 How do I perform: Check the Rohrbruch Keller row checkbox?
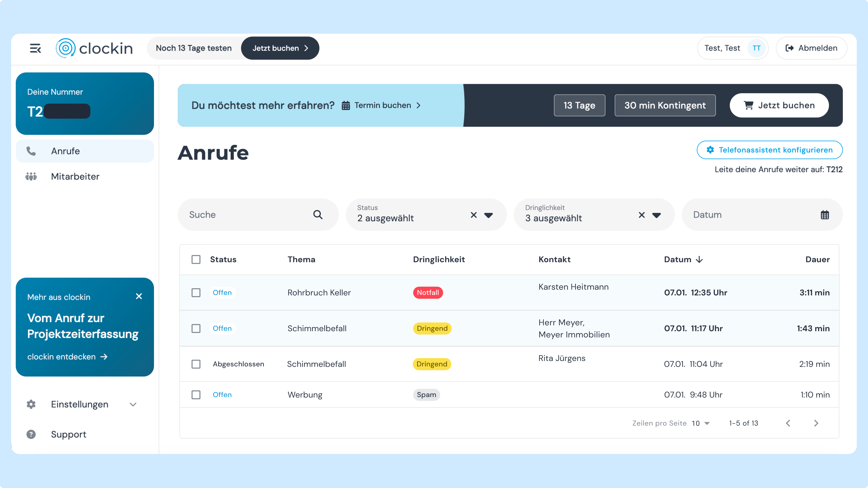196,293
